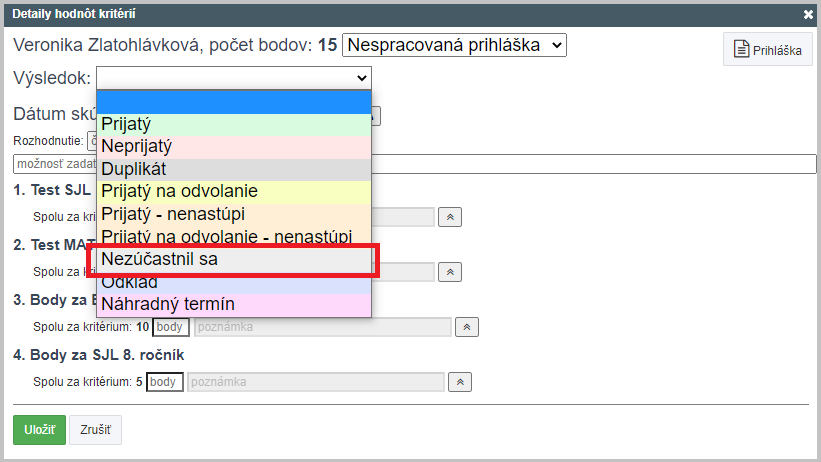
Task: Open the Prihláška document button
Action: point(768,49)
